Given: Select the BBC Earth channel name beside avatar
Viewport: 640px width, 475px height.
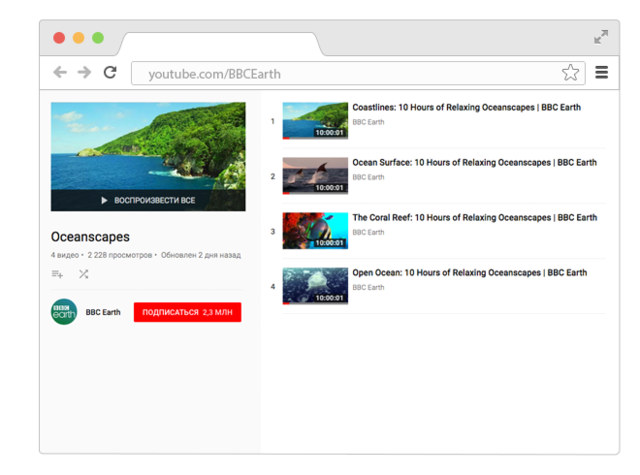Looking at the screenshot, I should pyautogui.click(x=103, y=312).
